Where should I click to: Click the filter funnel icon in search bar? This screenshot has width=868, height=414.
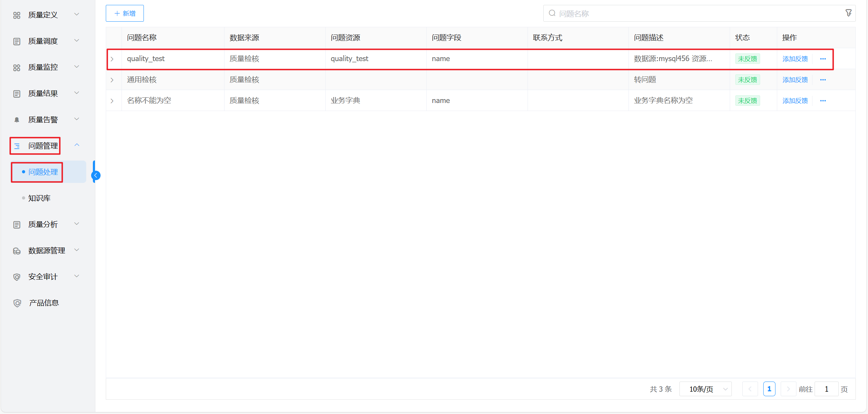[x=848, y=13]
